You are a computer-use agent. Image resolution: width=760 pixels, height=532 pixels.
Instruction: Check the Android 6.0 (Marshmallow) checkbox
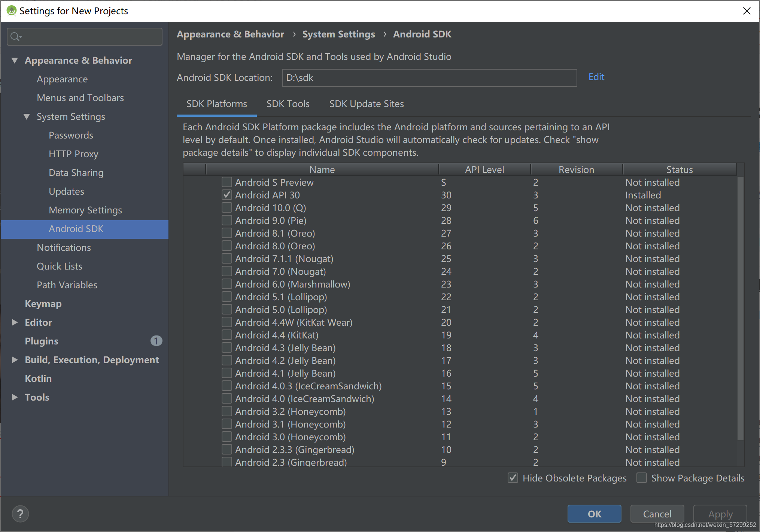(227, 284)
